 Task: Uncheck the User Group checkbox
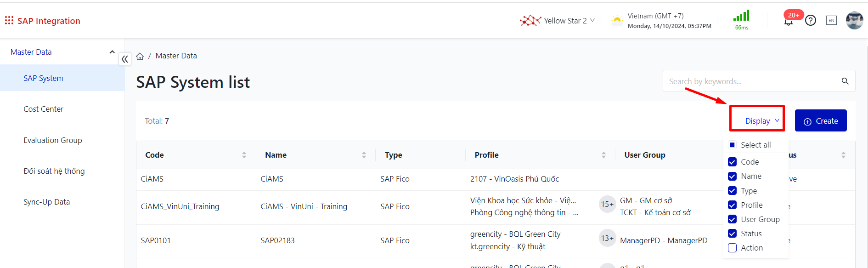733,219
